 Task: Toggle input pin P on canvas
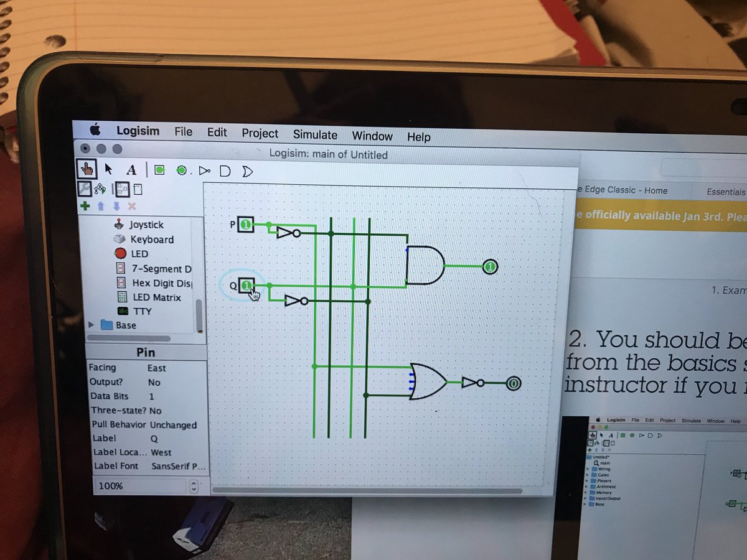[x=247, y=224]
